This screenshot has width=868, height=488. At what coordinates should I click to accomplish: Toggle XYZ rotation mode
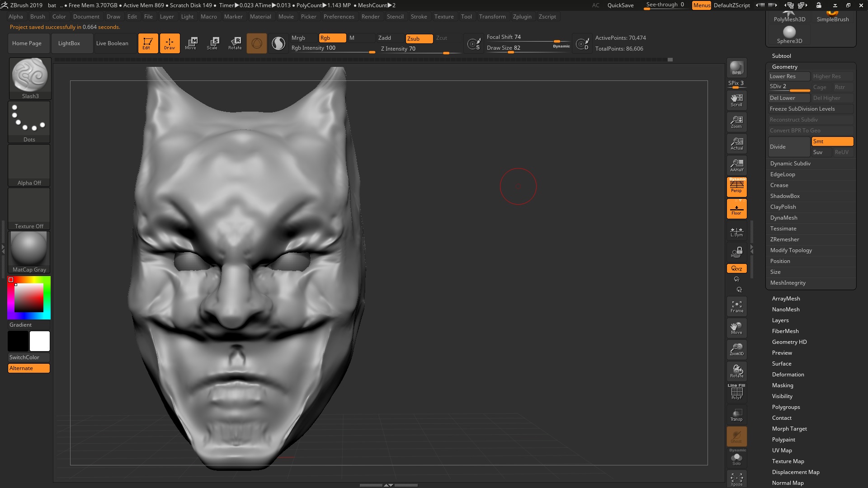[x=736, y=268]
